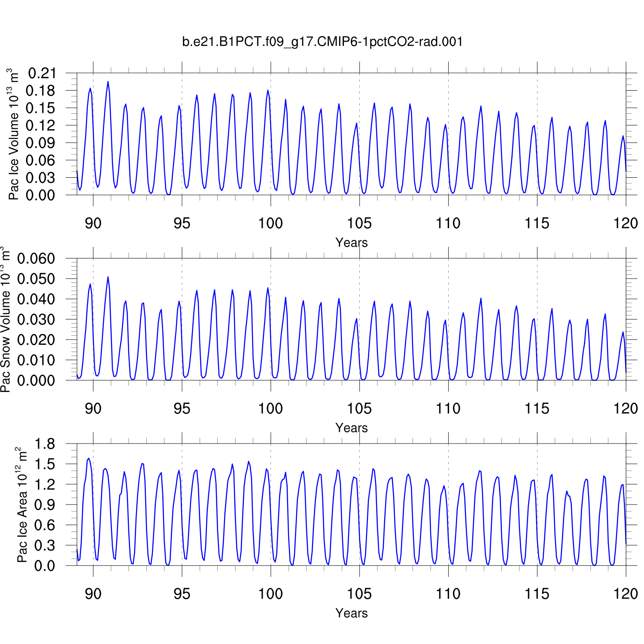Click the highest peak in the snow volume plot
644x644 pixels.
[x=108, y=277]
